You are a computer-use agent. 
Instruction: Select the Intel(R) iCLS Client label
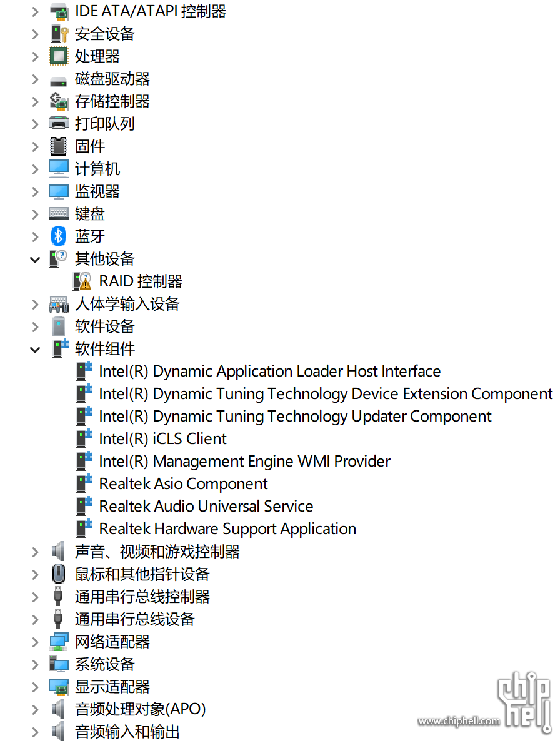click(163, 439)
